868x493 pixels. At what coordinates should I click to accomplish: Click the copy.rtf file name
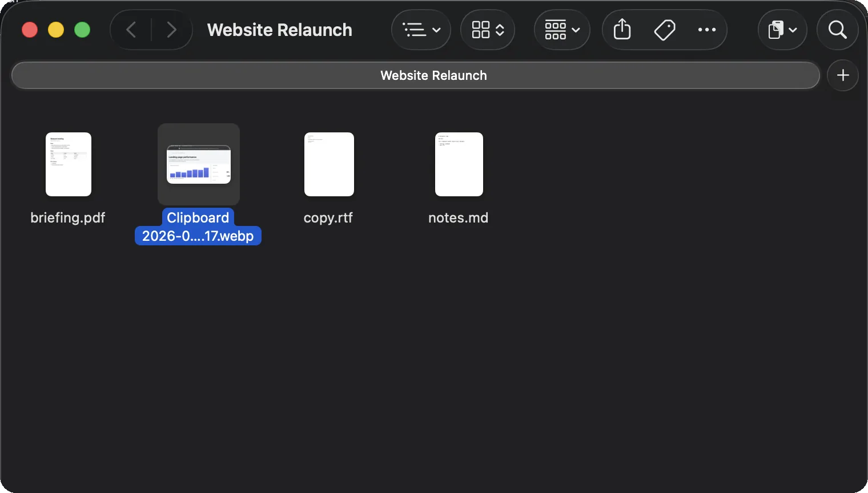pyautogui.click(x=328, y=217)
